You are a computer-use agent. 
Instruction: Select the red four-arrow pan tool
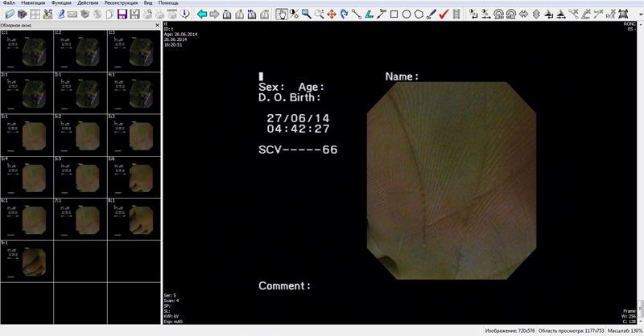coord(332,14)
